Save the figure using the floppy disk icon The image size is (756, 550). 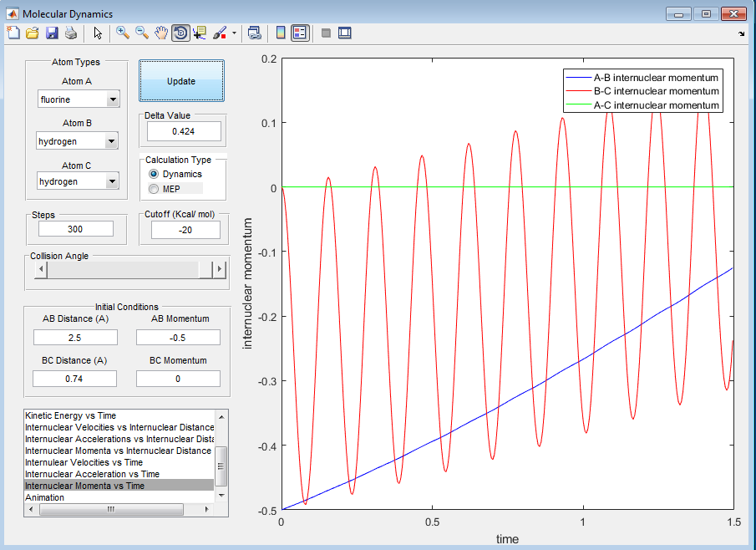(52, 33)
